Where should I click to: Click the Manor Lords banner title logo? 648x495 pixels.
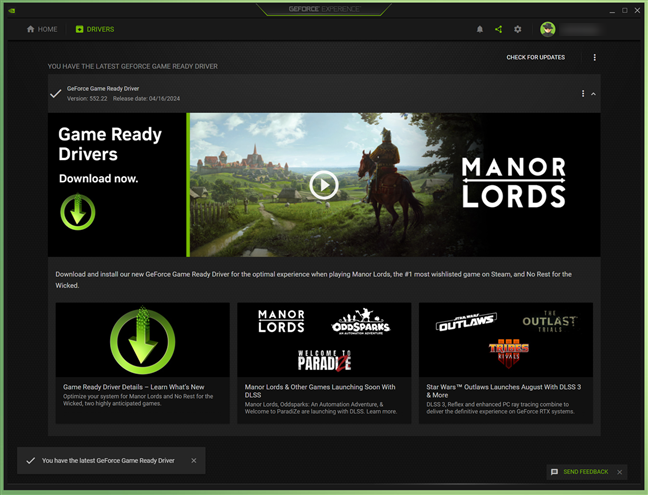tap(513, 182)
